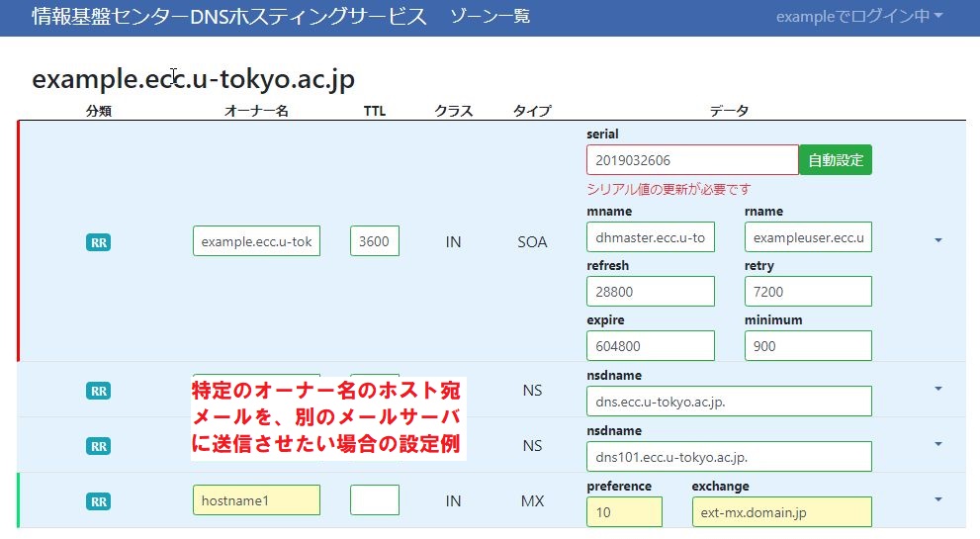Edit the mname field
Screen dimensions: 980x539
pyautogui.click(x=651, y=237)
